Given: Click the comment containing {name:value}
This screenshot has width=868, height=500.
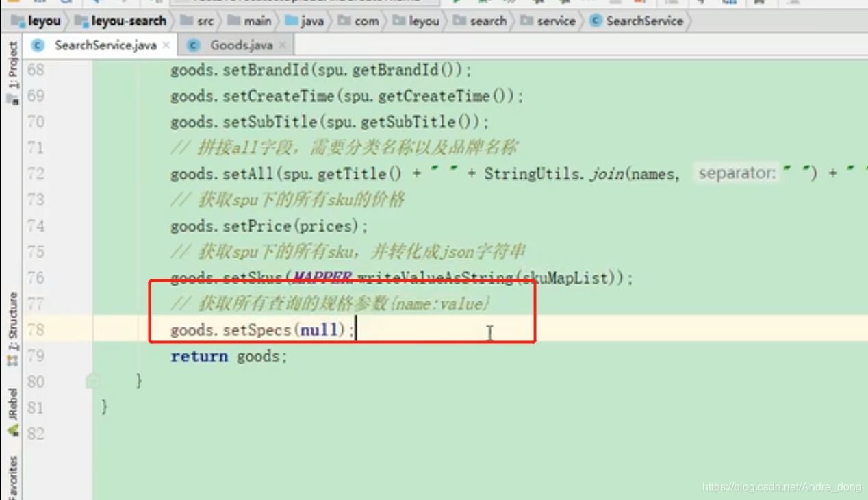Looking at the screenshot, I should pos(331,304).
